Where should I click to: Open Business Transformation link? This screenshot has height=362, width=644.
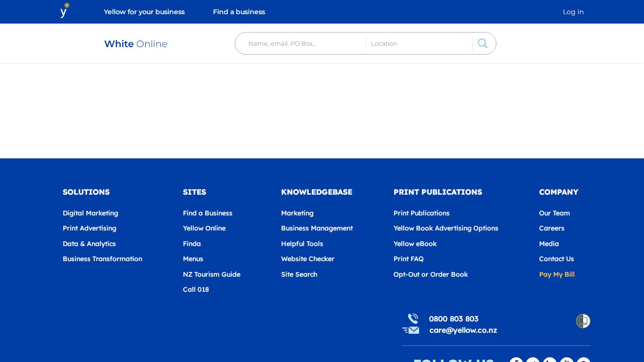tap(102, 259)
